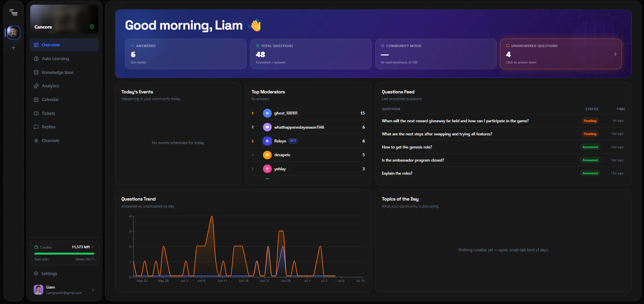The width and height of the screenshot is (644, 304).
Task: Select Relayn moderator row
Action: point(308,141)
